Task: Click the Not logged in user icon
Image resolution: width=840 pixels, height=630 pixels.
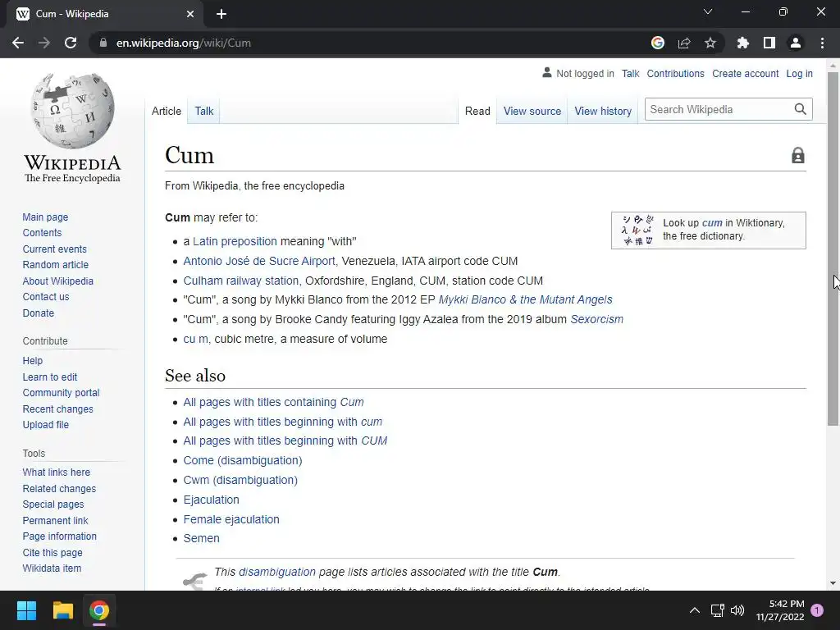Action: tap(547, 72)
